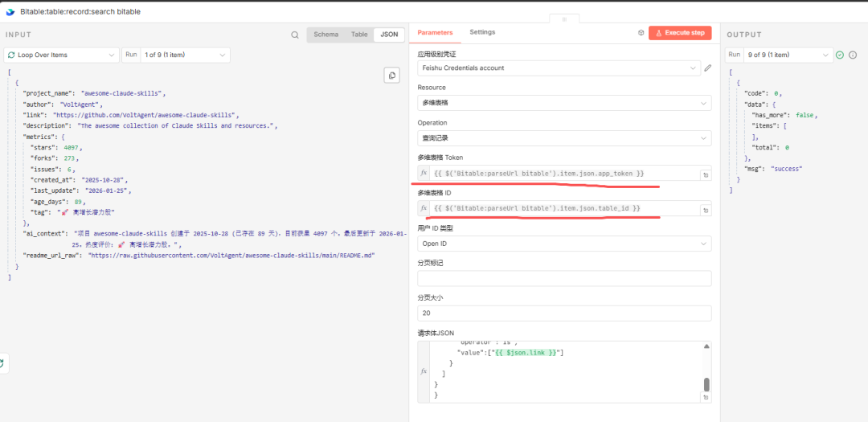Select the Parameters tab
Viewport: 868px width, 422px height.
click(x=435, y=33)
